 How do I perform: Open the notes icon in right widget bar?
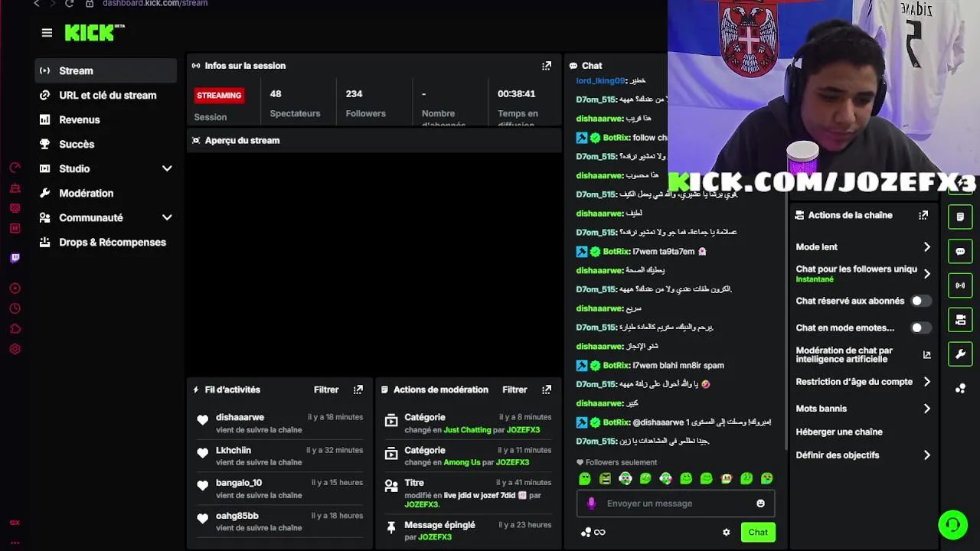[x=960, y=217]
